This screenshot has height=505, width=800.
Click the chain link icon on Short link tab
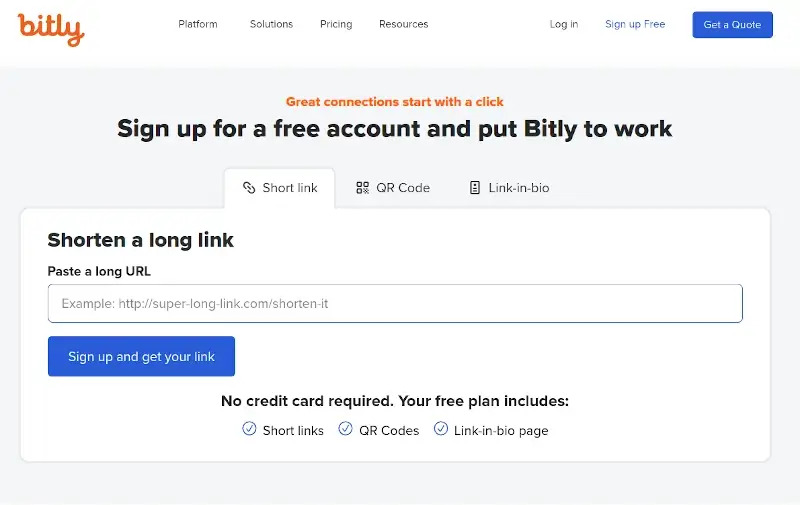point(249,188)
